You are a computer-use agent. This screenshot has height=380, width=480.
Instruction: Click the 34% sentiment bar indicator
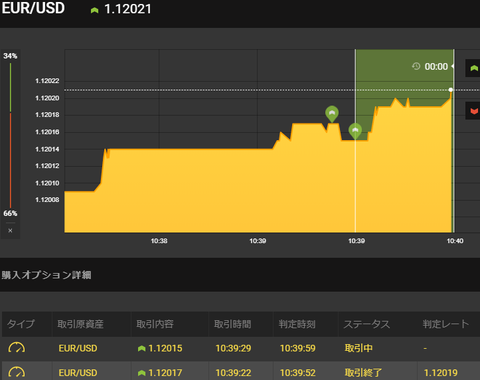[10, 88]
